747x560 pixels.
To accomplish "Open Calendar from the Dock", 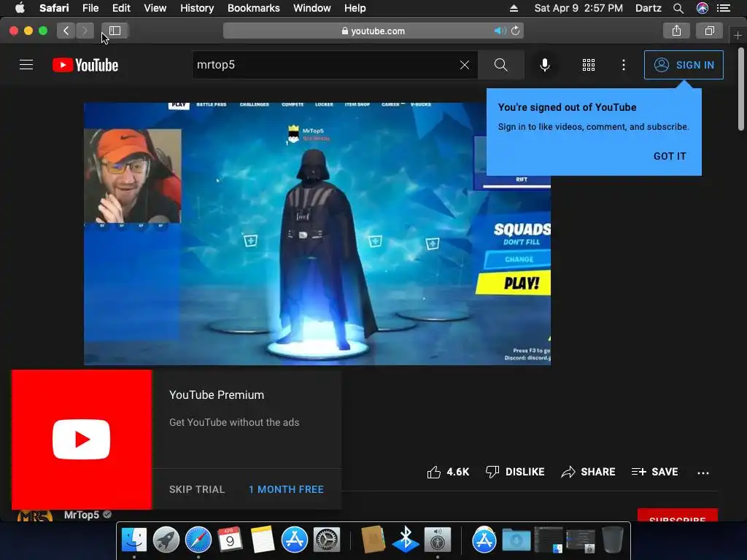I will point(230,540).
